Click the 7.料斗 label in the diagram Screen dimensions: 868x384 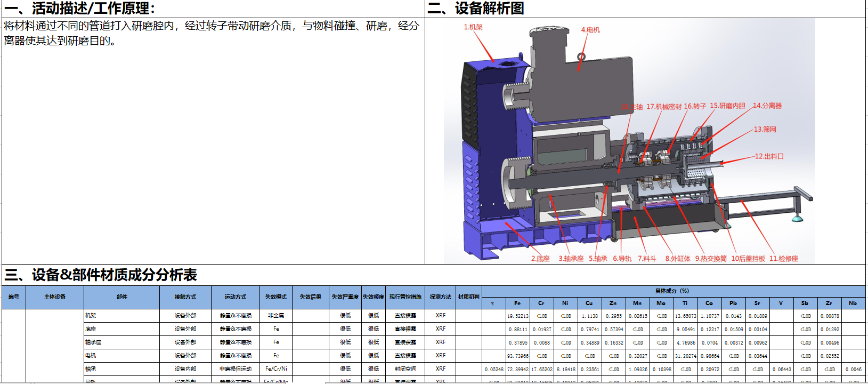pyautogui.click(x=647, y=259)
